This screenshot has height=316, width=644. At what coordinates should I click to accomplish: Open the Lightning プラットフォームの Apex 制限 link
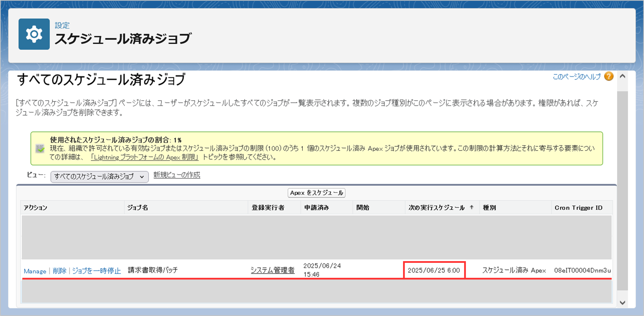point(144,157)
